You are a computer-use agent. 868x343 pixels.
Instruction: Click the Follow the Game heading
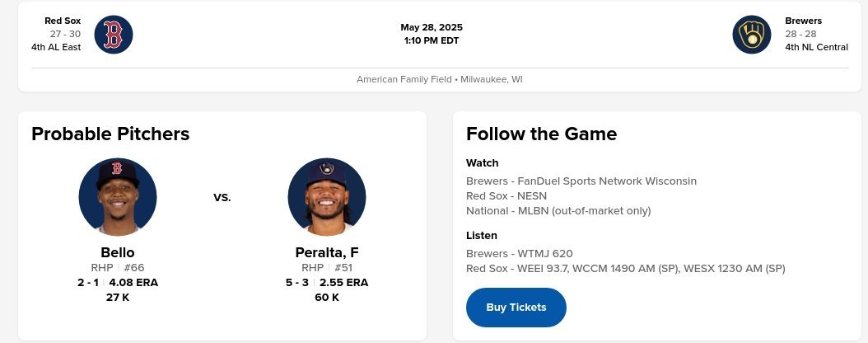pos(541,134)
